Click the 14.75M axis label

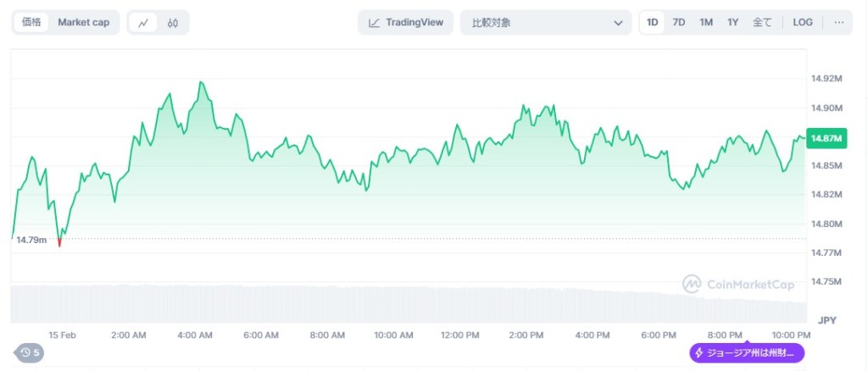(826, 281)
